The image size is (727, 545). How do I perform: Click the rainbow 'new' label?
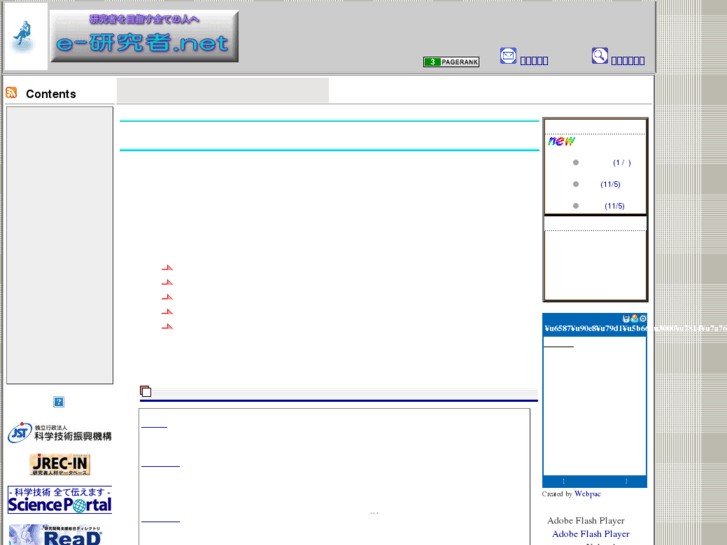coord(561,141)
